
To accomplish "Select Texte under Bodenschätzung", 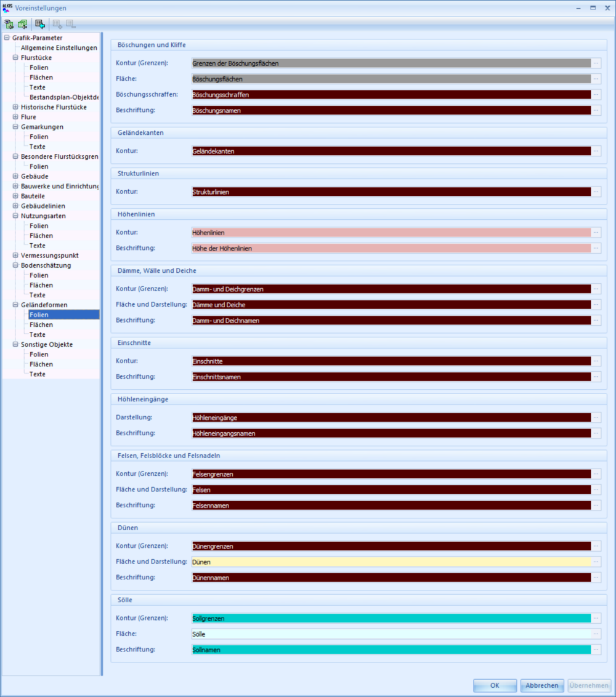I will tap(38, 295).
